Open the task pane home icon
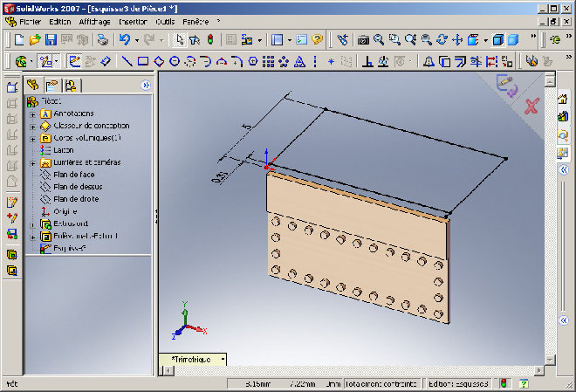576x392 pixels. click(563, 100)
